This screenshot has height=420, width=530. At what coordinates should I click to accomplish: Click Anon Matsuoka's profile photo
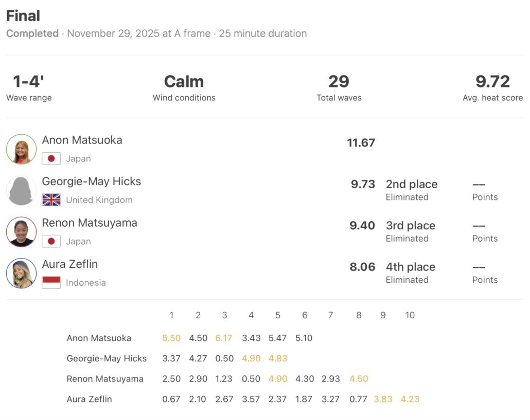(x=22, y=149)
